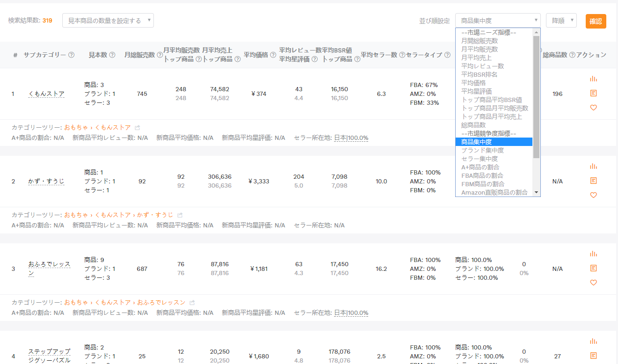Screen dimensions: 618x364
Task: Open くもんストア subcategory link
Action: pyautogui.click(x=46, y=94)
